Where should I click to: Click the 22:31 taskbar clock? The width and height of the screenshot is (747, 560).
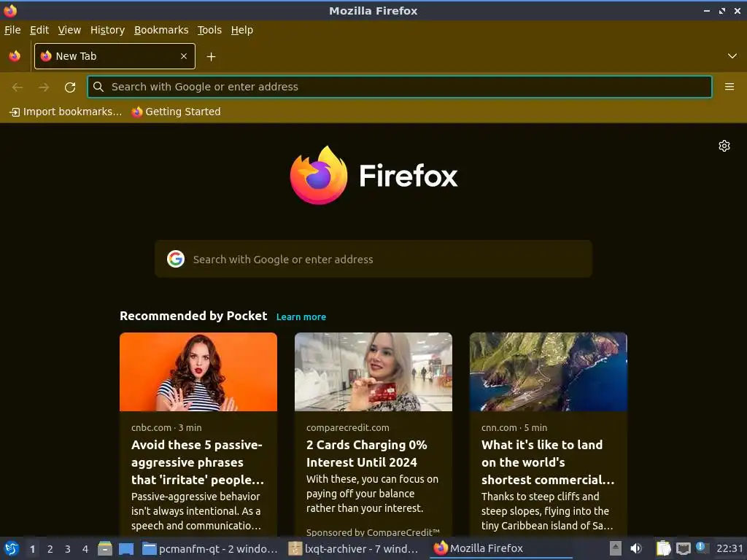click(x=729, y=548)
